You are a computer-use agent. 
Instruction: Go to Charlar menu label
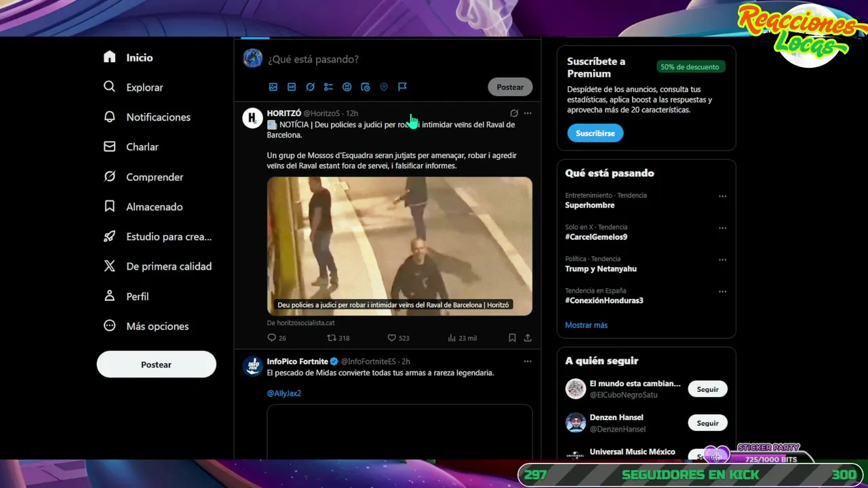142,147
